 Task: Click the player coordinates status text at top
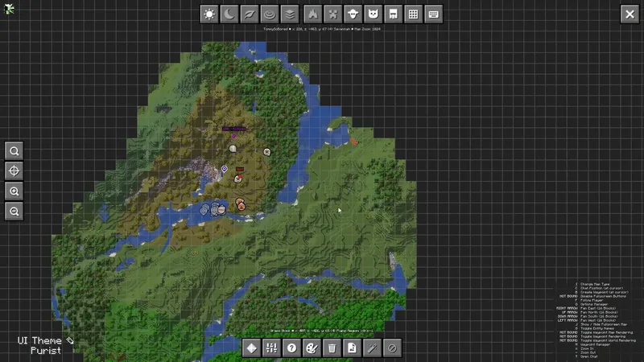[321, 29]
